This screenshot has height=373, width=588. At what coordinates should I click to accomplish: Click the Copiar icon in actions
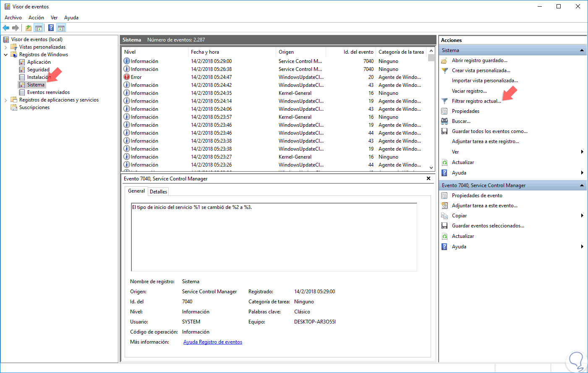pyautogui.click(x=444, y=216)
